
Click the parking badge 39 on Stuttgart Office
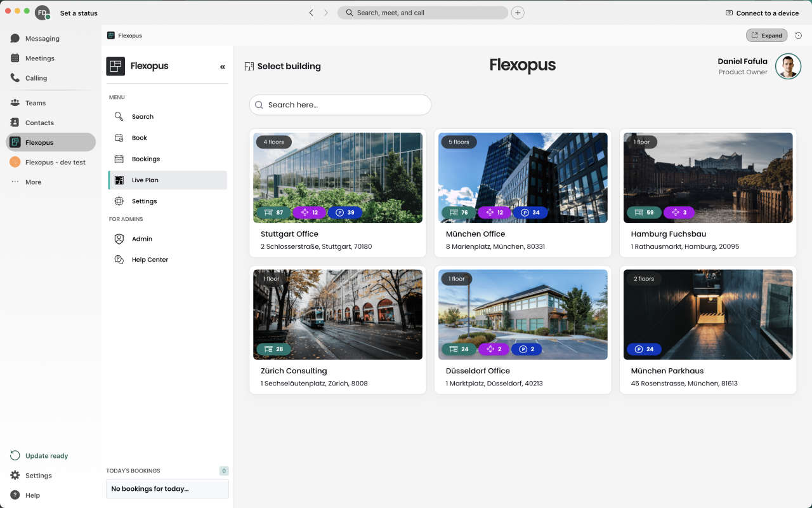tap(345, 213)
